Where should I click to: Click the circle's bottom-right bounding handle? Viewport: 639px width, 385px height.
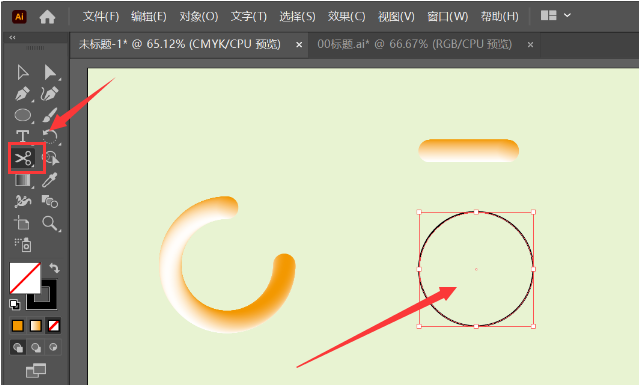pos(533,326)
